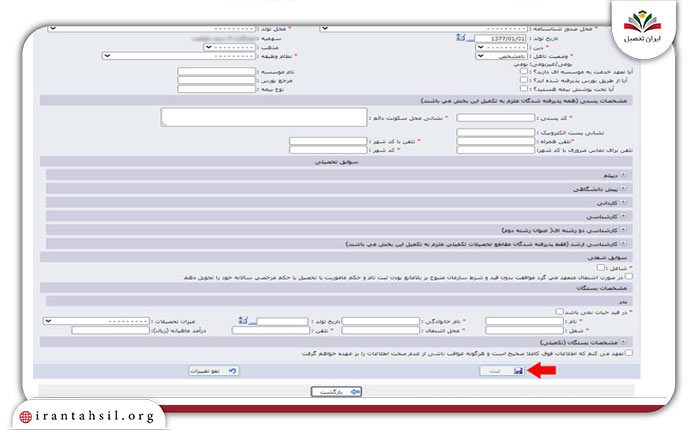
Task: Tick the final information correctness pledge checkbox
Action: pos(629,353)
